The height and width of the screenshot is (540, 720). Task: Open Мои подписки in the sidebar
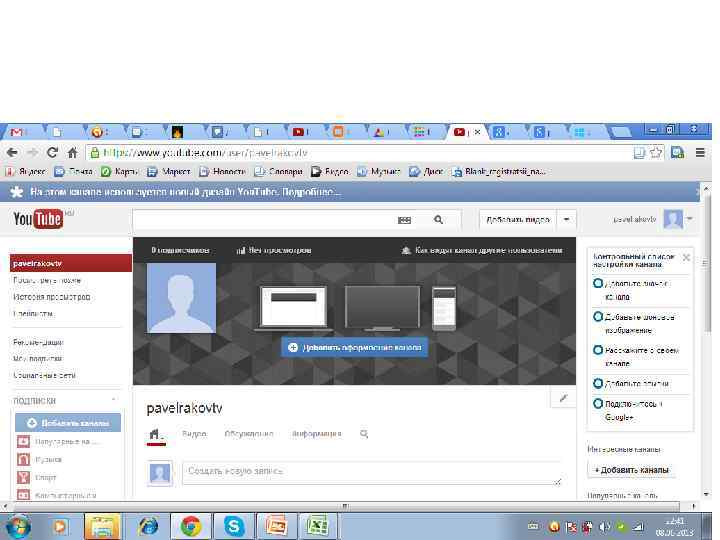(x=38, y=359)
